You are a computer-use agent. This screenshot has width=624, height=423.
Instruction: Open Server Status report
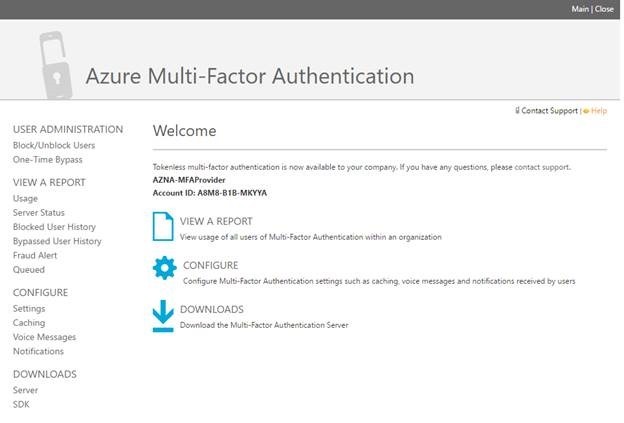(39, 212)
